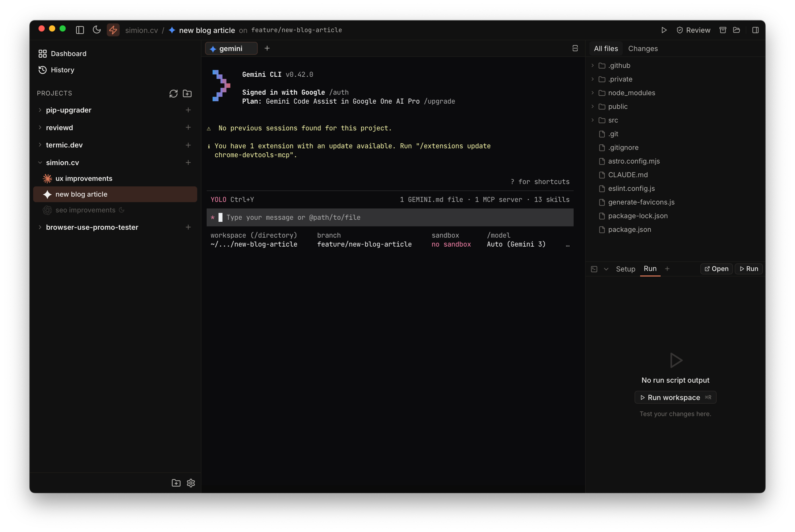Click the play icon in title bar
The width and height of the screenshot is (795, 532).
(664, 30)
